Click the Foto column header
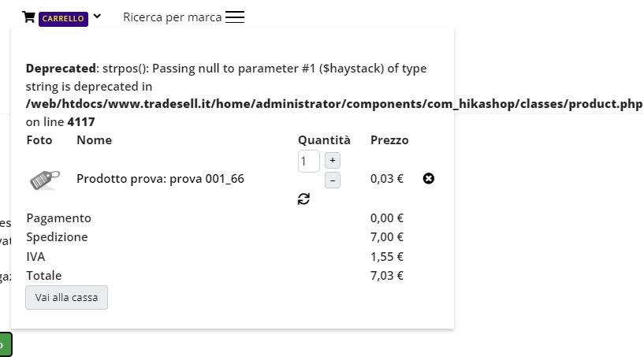This screenshot has height=357, width=644. [x=39, y=140]
